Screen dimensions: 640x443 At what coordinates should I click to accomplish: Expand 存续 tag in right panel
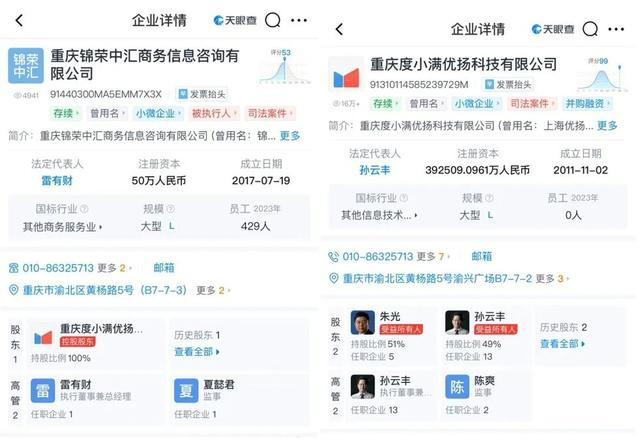pos(385,104)
